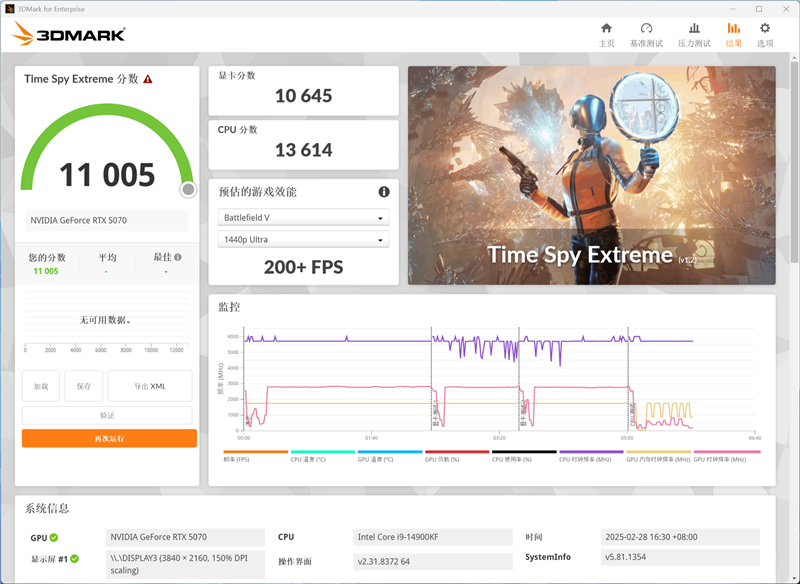
Task: Switch to the 主页 tab
Action: tap(607, 35)
